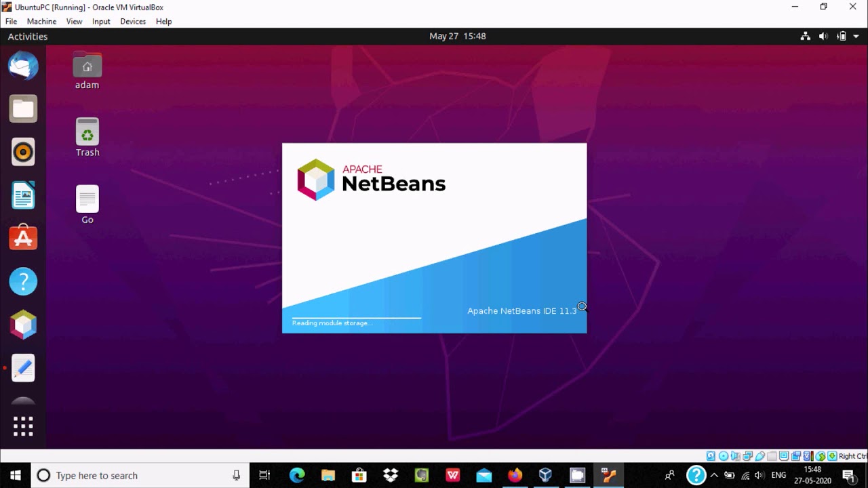Open the Windows clock showing 27-05-2020
868x488 pixels.
pos(812,475)
